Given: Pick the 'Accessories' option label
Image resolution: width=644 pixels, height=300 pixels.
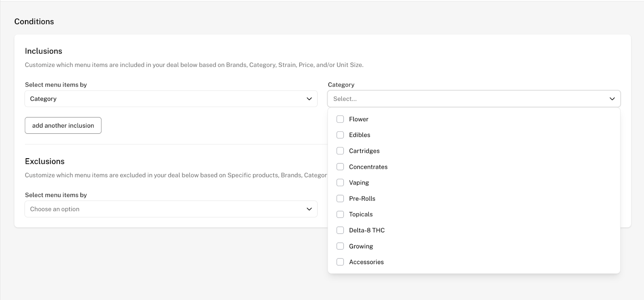Looking at the screenshot, I should point(366,262).
